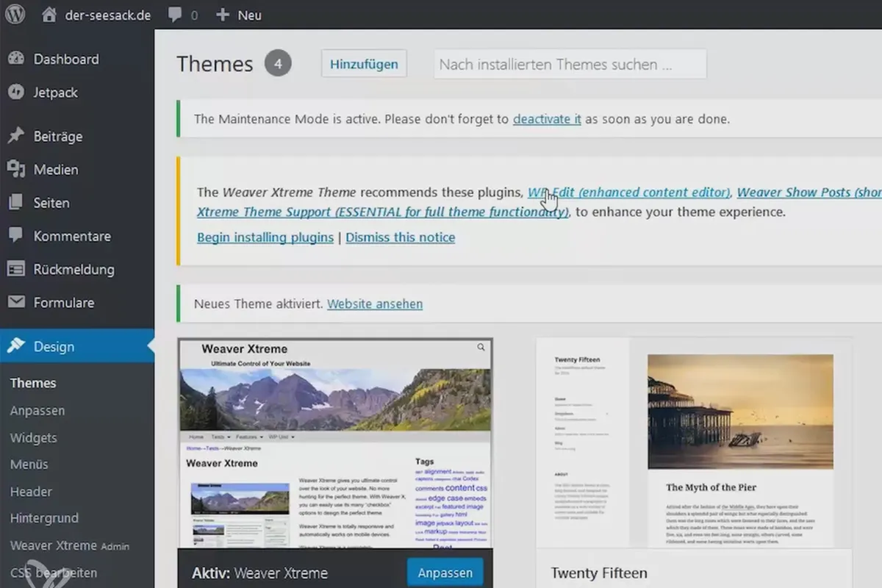Click the Formulare envelope icon
882x588 pixels.
point(16,302)
